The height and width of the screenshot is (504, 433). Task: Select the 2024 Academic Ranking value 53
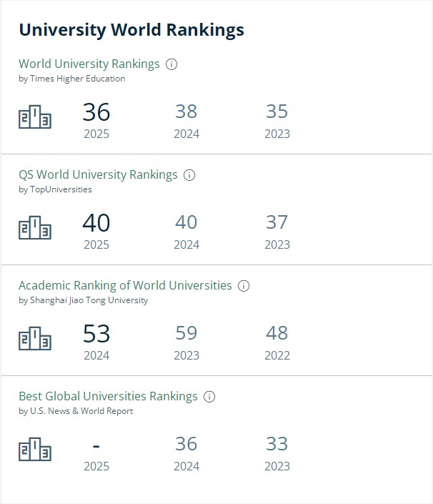coord(96,334)
